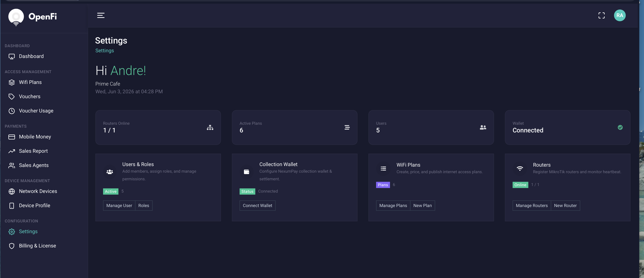Click the Manage User button
This screenshot has height=278, width=644.
tap(119, 205)
